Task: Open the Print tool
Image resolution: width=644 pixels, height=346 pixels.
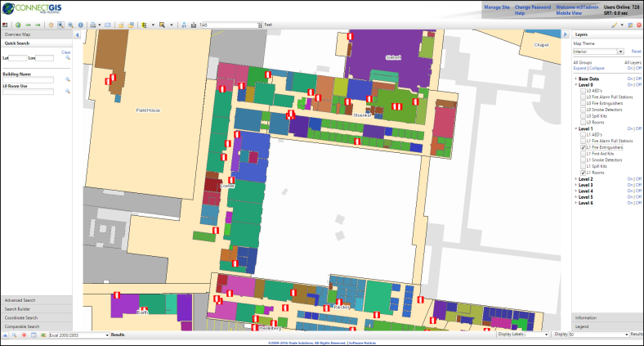Action: pyautogui.click(x=94, y=25)
